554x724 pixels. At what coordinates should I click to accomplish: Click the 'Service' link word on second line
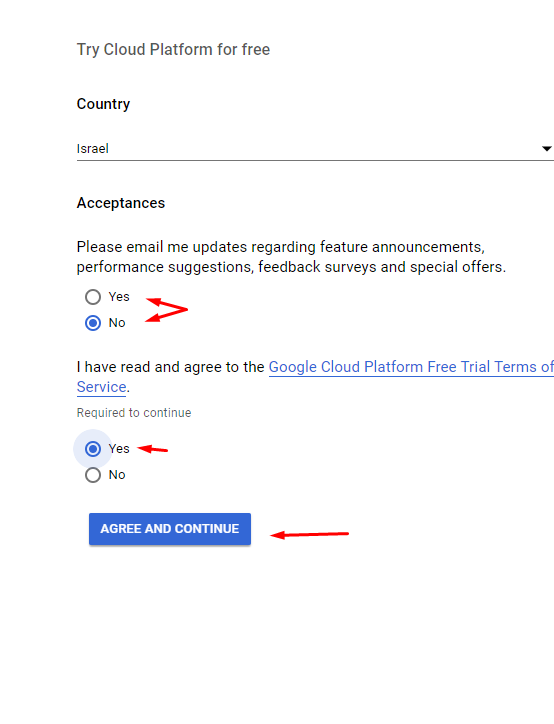click(102, 387)
